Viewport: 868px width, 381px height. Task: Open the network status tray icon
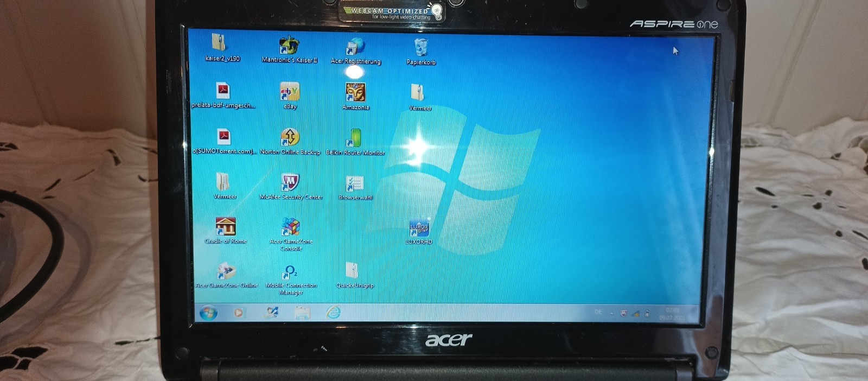click(635, 314)
